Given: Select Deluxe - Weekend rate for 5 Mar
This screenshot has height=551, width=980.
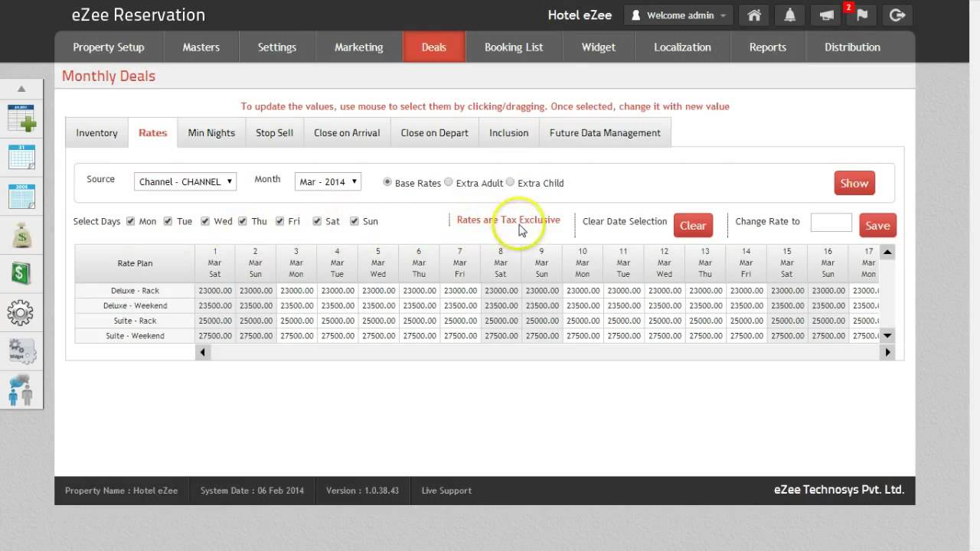Looking at the screenshot, I should click(x=378, y=305).
